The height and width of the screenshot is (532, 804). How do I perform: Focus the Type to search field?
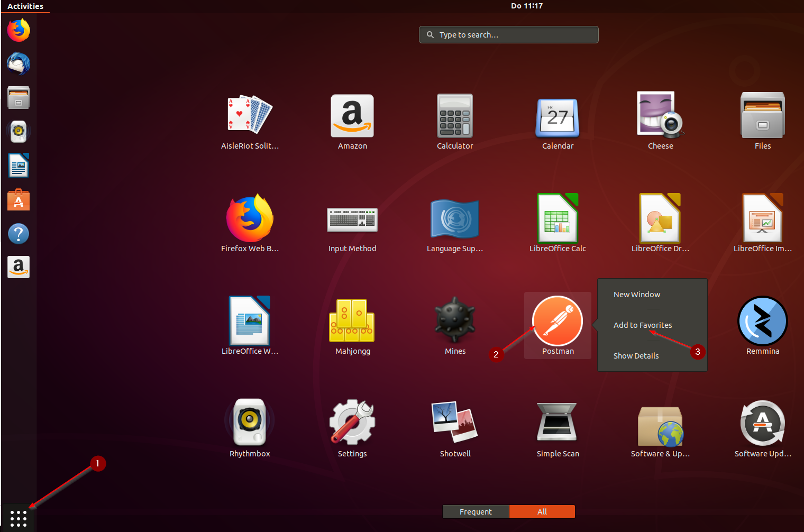pyautogui.click(x=509, y=35)
